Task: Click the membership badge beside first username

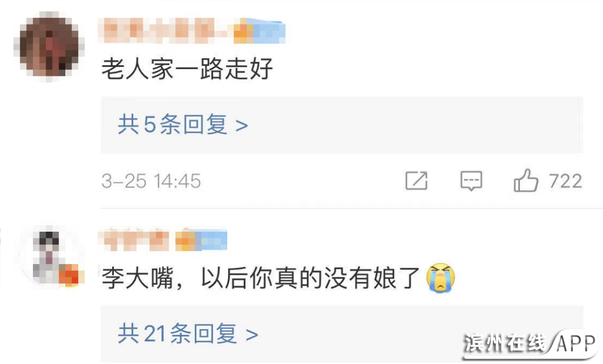Action: click(260, 31)
